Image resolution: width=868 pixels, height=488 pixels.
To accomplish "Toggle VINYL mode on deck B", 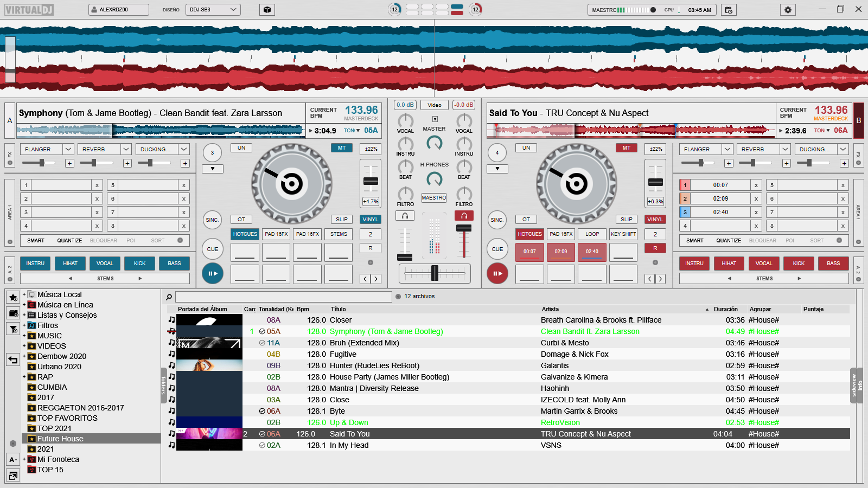I will [x=655, y=220].
